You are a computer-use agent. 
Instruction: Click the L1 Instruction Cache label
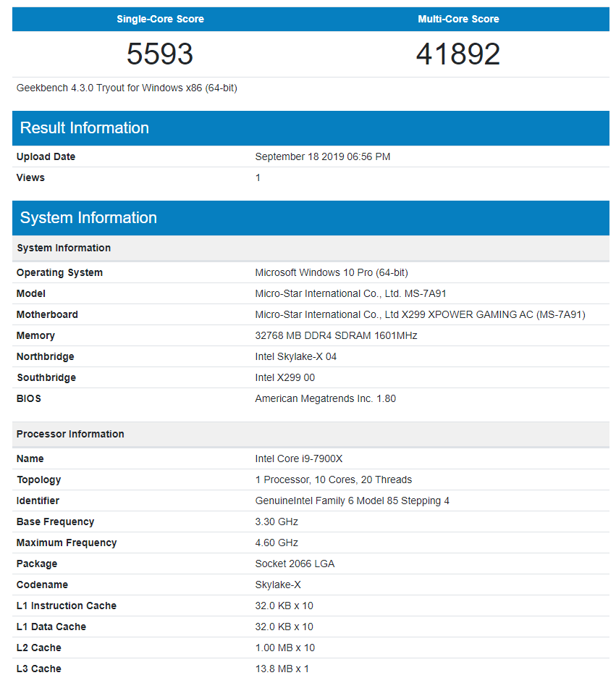[67, 606]
